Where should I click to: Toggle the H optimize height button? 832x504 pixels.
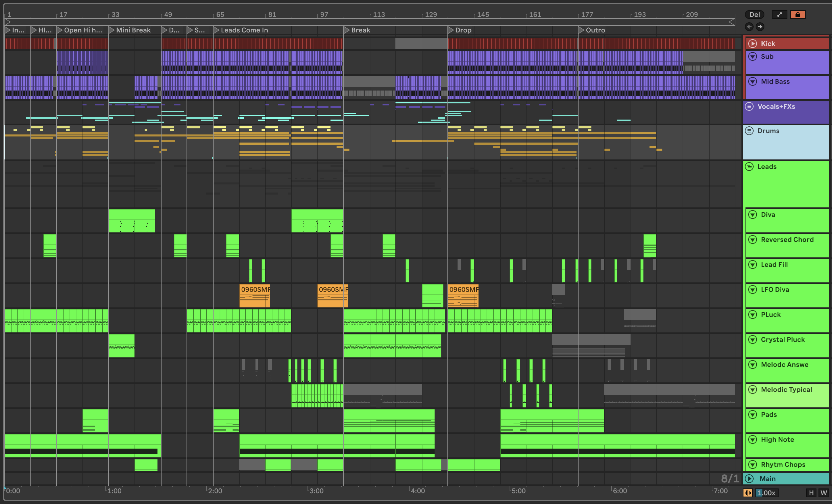[811, 493]
